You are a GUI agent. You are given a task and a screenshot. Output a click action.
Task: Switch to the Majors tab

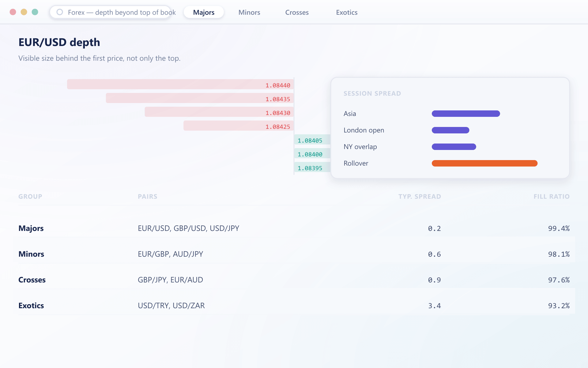(204, 12)
